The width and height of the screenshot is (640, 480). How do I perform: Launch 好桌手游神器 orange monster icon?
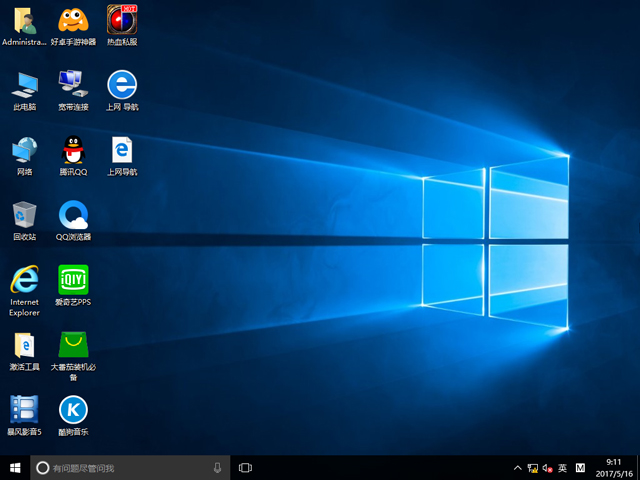pyautogui.click(x=73, y=20)
